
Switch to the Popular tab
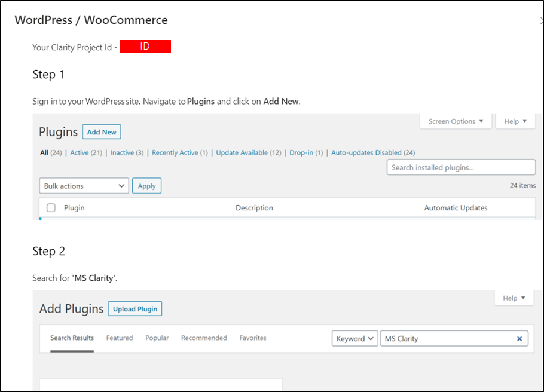(x=157, y=338)
